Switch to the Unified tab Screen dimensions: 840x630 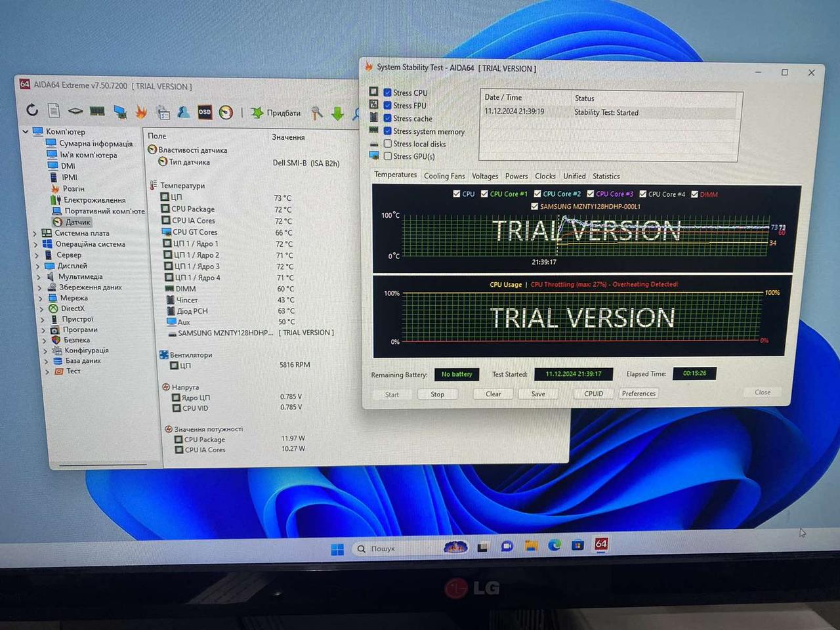[x=574, y=176]
